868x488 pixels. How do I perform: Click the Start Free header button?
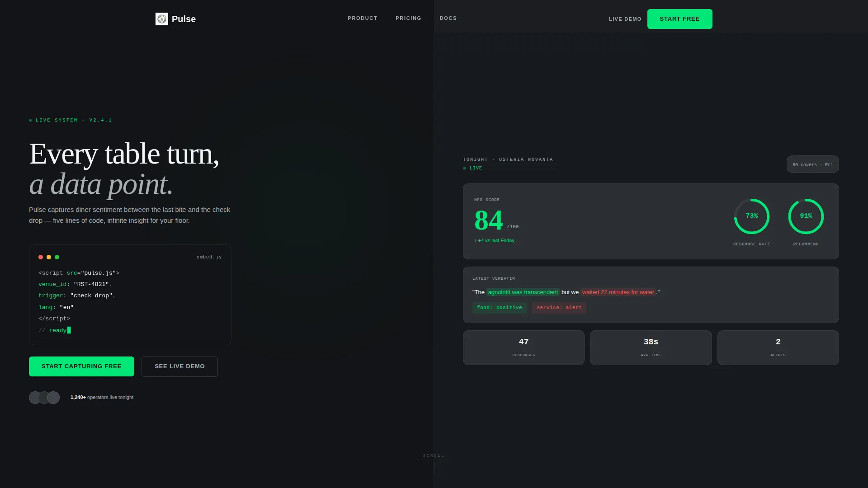pos(679,19)
